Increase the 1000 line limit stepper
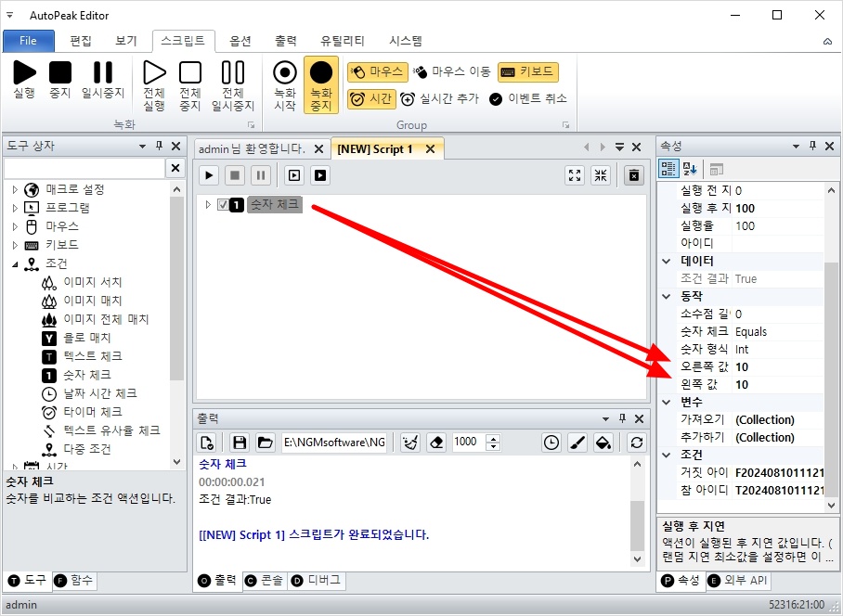 click(493, 438)
